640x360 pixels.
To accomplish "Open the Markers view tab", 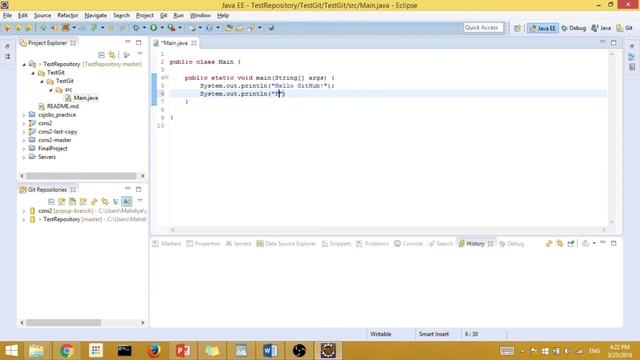I will (167, 244).
